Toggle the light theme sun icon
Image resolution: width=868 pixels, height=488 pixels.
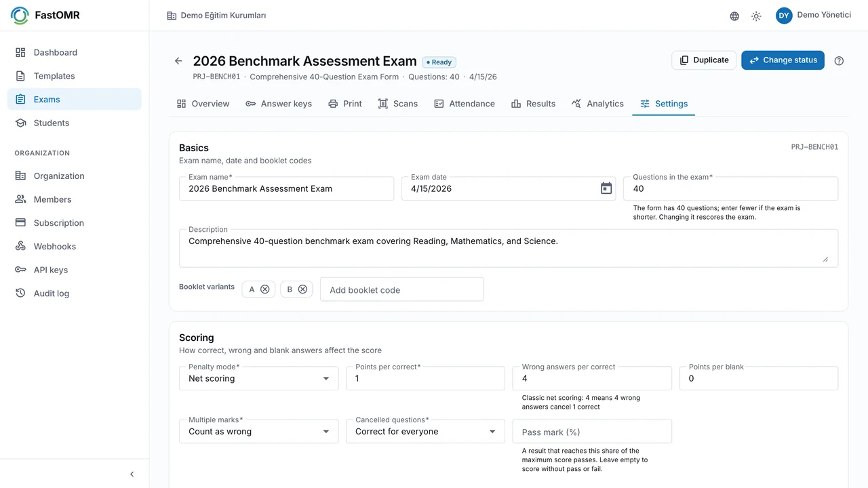click(x=756, y=16)
